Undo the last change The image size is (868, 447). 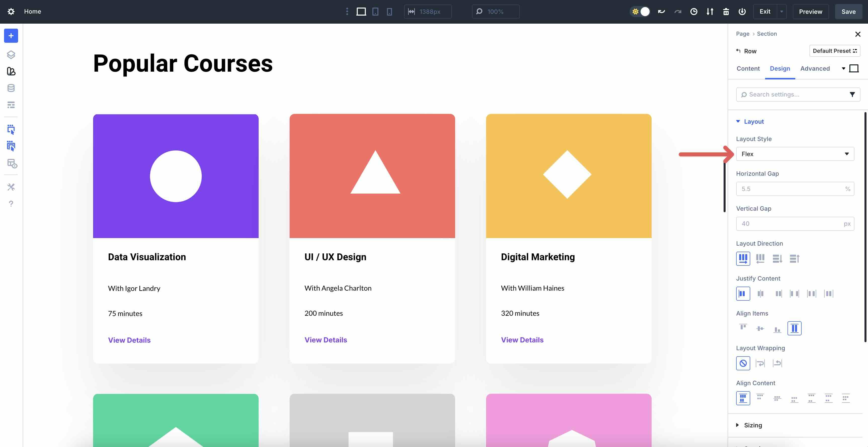[661, 12]
